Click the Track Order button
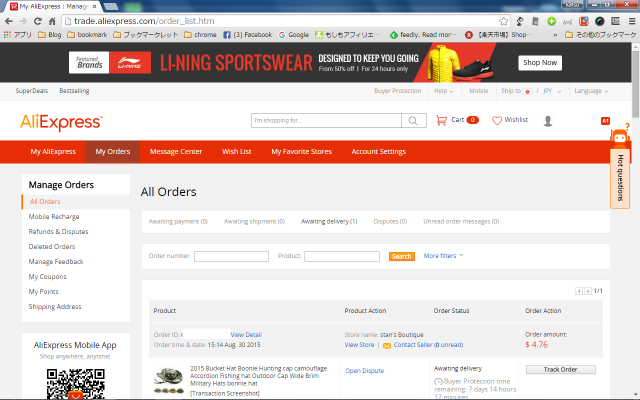This screenshot has width=640, height=400. coord(560,369)
